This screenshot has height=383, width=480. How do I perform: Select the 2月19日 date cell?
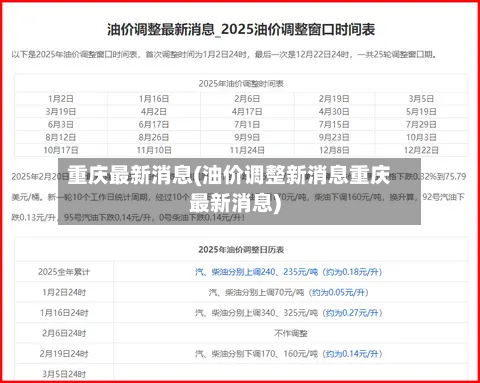coord(334,99)
